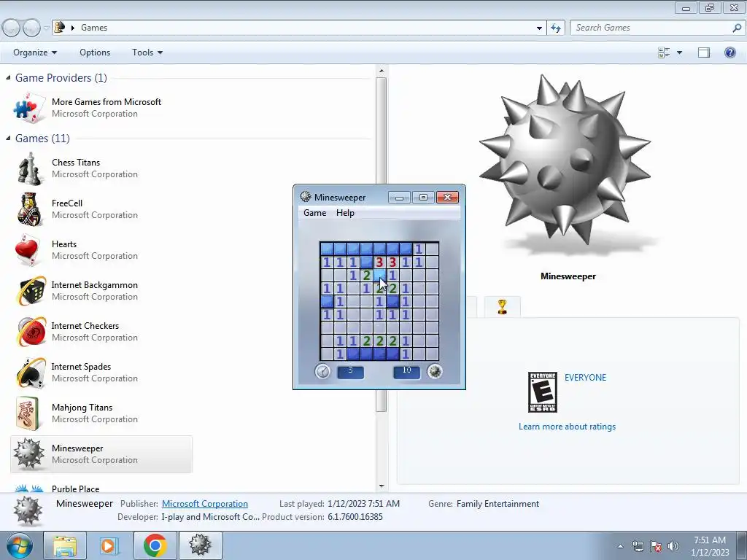Open Google Chrome from the taskbar
The image size is (747, 560).
point(155,545)
